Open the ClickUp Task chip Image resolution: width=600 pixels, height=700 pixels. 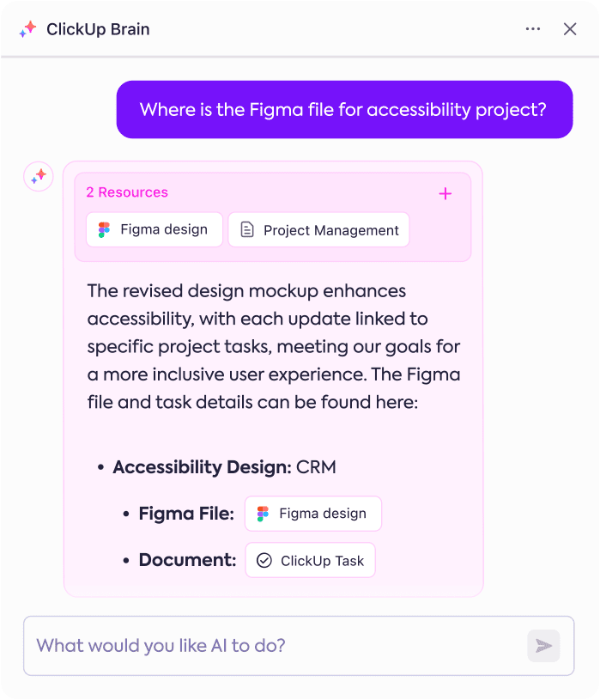311,561
